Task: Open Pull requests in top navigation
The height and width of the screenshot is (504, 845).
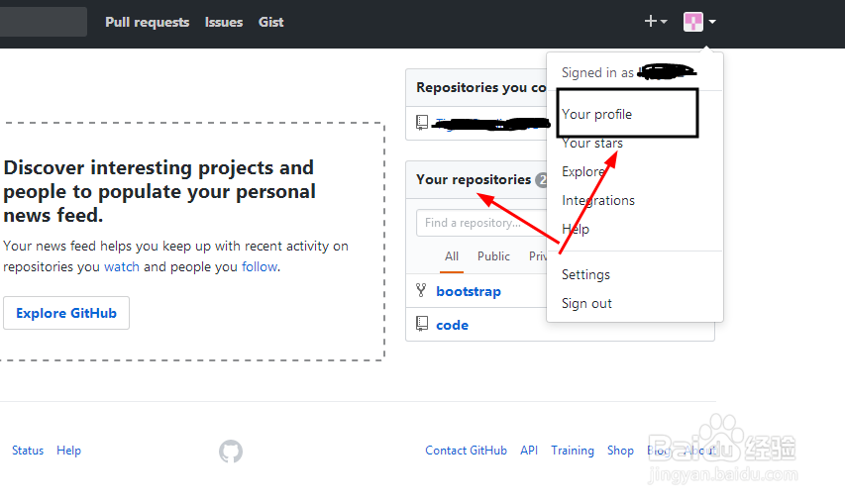Action: pyautogui.click(x=148, y=22)
